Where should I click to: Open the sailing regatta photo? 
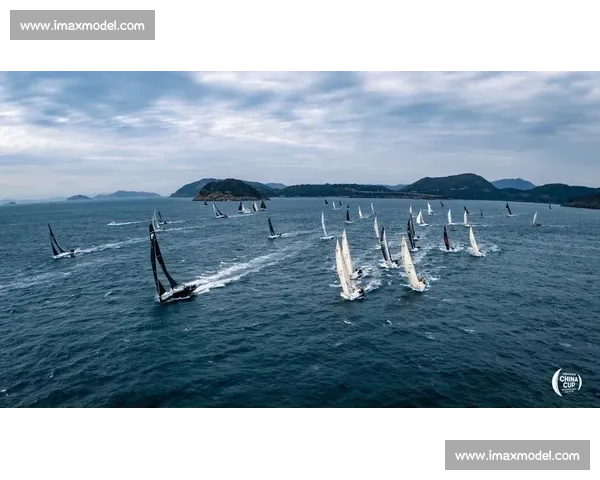click(x=300, y=239)
